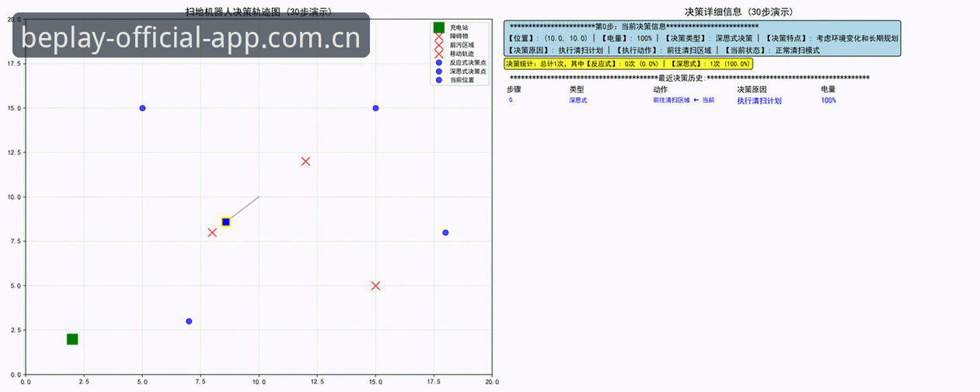Click the gray movement trajectory line
The width and height of the screenshot is (980, 392).
(242, 209)
